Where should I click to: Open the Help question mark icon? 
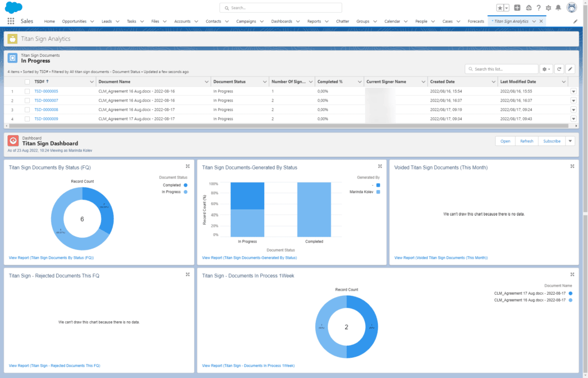tap(538, 8)
